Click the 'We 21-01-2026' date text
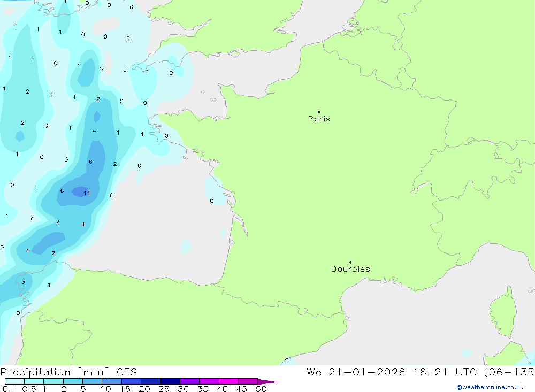The width and height of the screenshot is (535, 392). click(x=356, y=372)
